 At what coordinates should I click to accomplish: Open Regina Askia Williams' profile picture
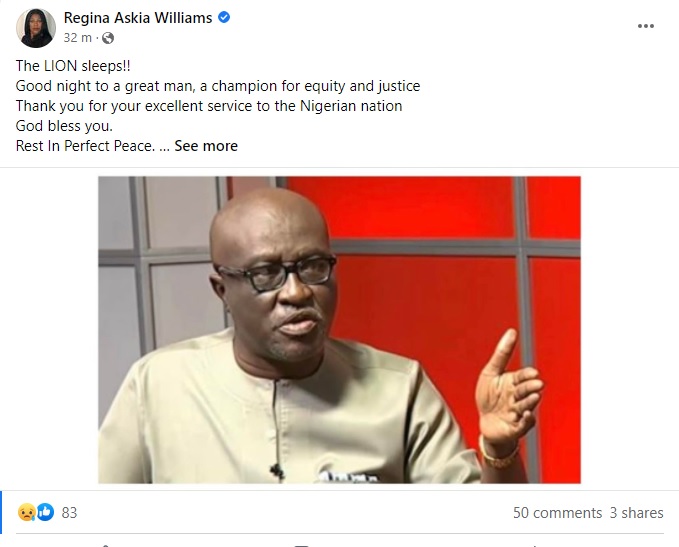point(36,28)
